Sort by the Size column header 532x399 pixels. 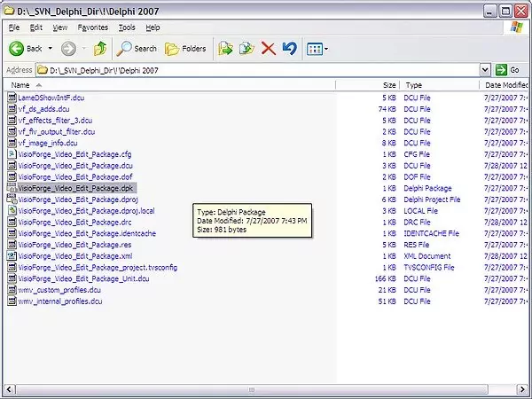point(367,85)
